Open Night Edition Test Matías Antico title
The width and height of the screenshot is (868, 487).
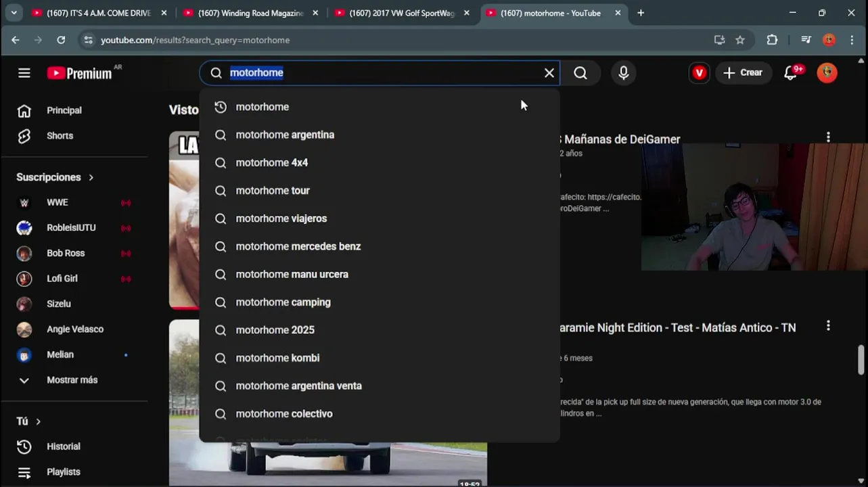(677, 327)
